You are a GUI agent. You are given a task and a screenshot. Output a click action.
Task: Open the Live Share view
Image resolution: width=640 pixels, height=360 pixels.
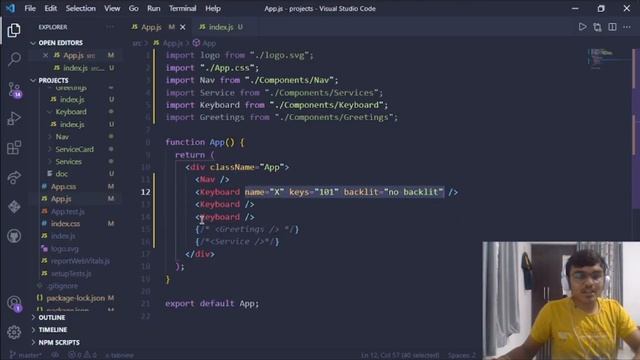pyautogui.click(x=14, y=177)
